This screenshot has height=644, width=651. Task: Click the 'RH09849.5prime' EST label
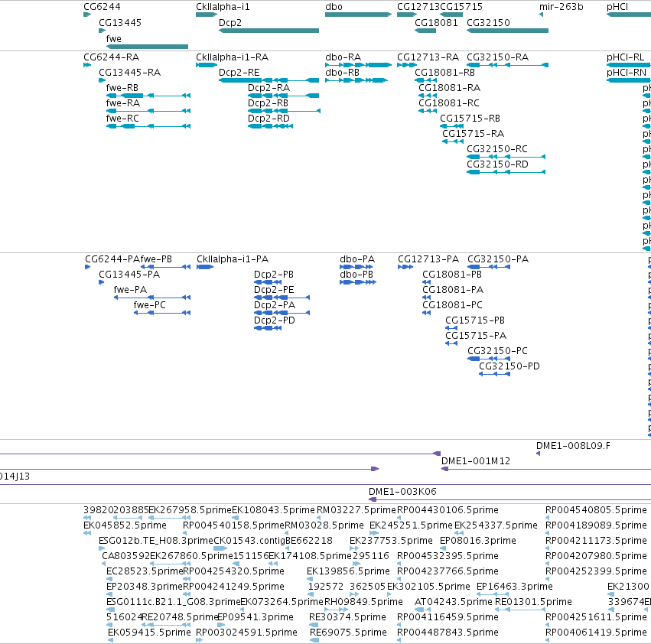click(363, 602)
